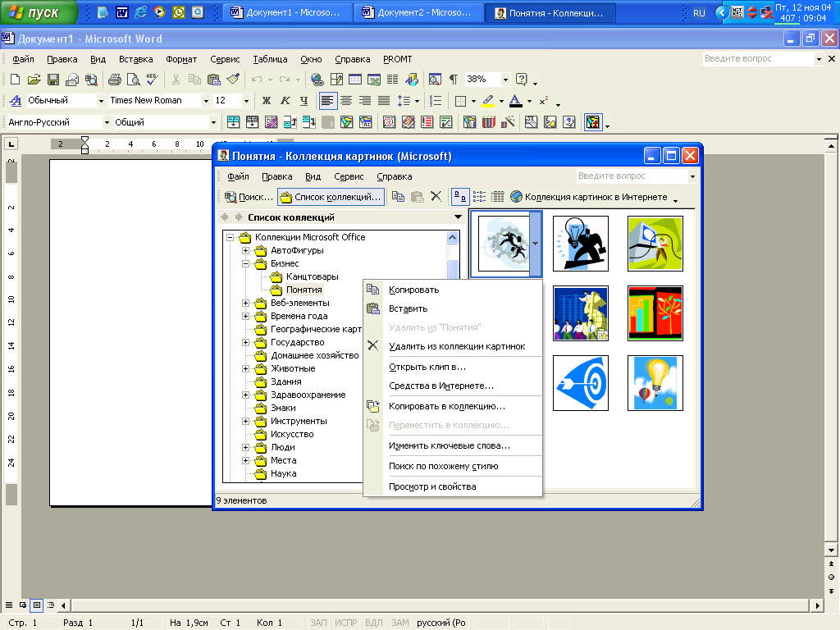The width and height of the screenshot is (840, 630).
Task: Click the Highlight color marker icon
Action: pos(488,101)
